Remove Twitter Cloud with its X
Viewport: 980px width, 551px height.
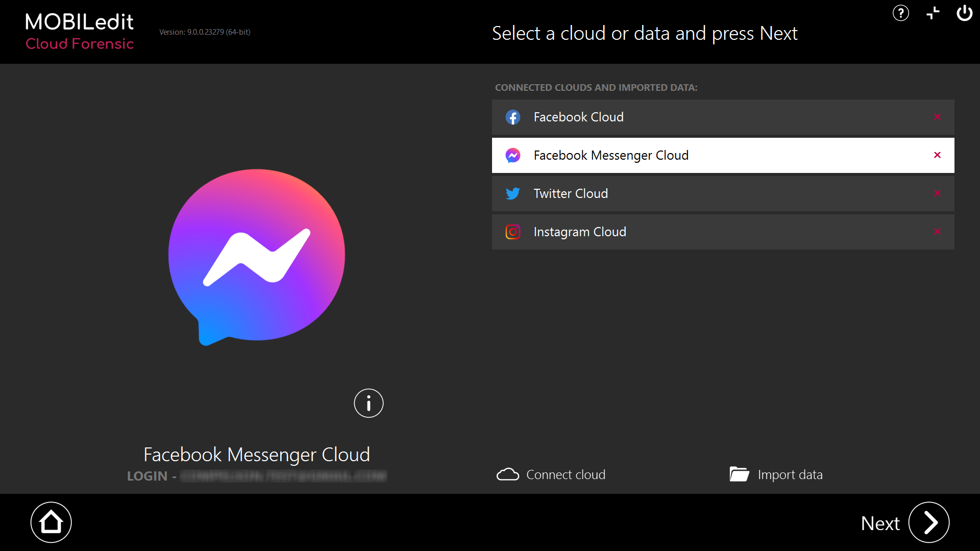point(937,193)
